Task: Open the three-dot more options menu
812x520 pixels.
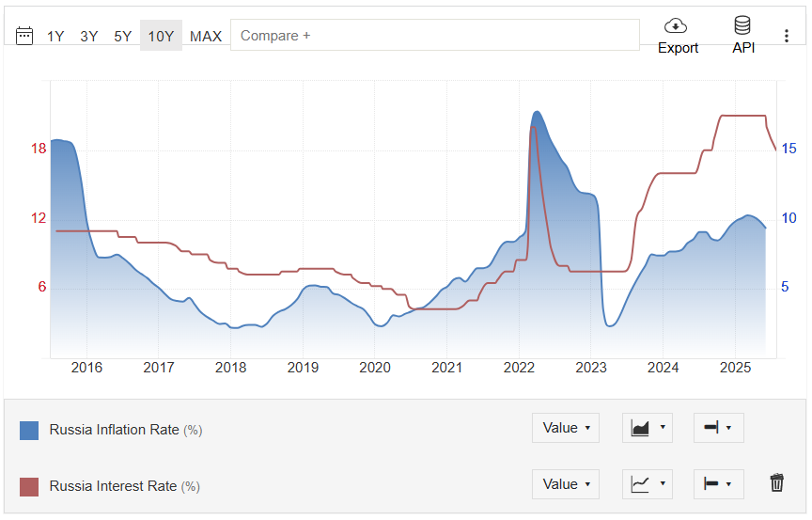Action: (x=787, y=36)
